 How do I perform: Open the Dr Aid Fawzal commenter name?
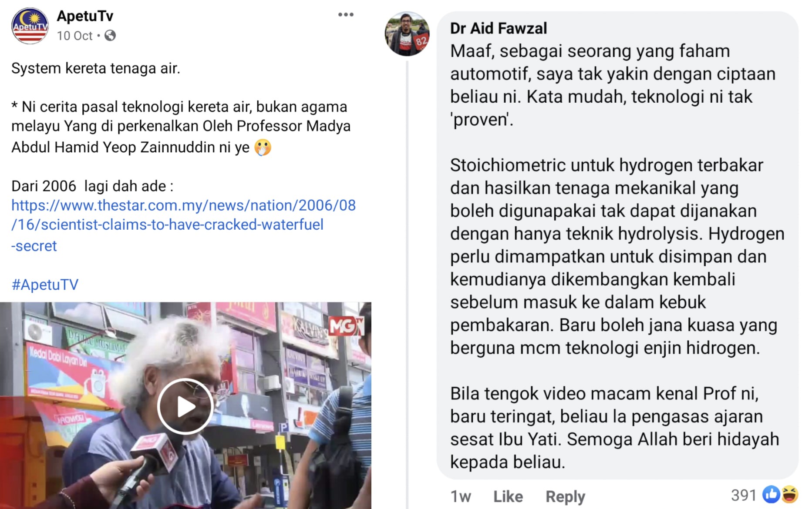tap(498, 28)
